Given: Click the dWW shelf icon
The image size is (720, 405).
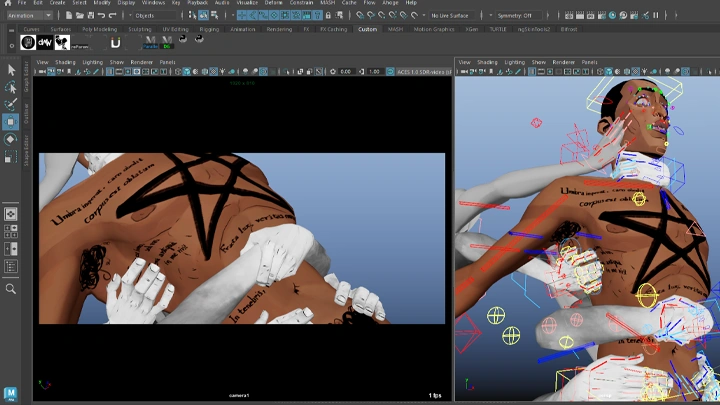Looking at the screenshot, I should (45, 43).
